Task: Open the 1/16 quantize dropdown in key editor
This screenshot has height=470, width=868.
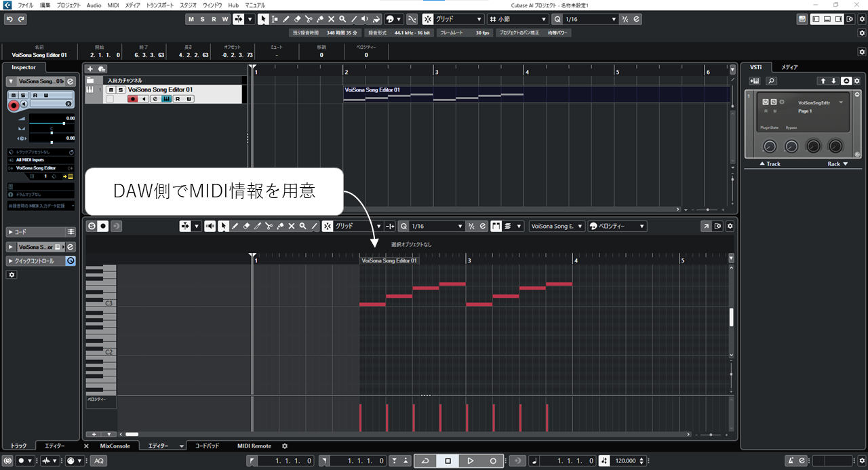Action: pyautogui.click(x=437, y=226)
